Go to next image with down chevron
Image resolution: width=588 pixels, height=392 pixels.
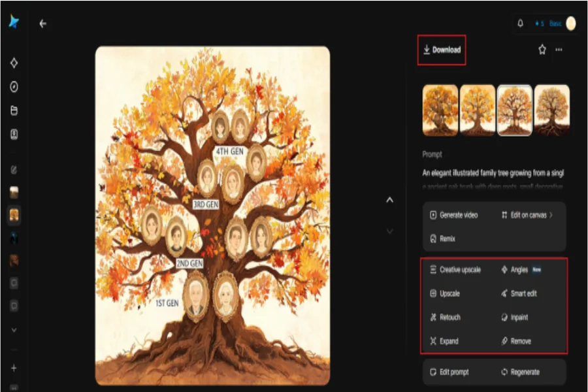[390, 231]
